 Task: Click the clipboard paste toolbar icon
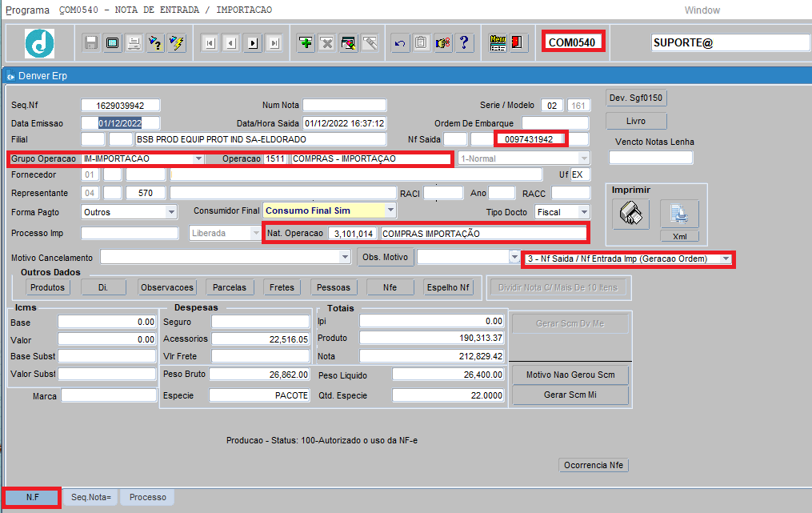pos(421,43)
